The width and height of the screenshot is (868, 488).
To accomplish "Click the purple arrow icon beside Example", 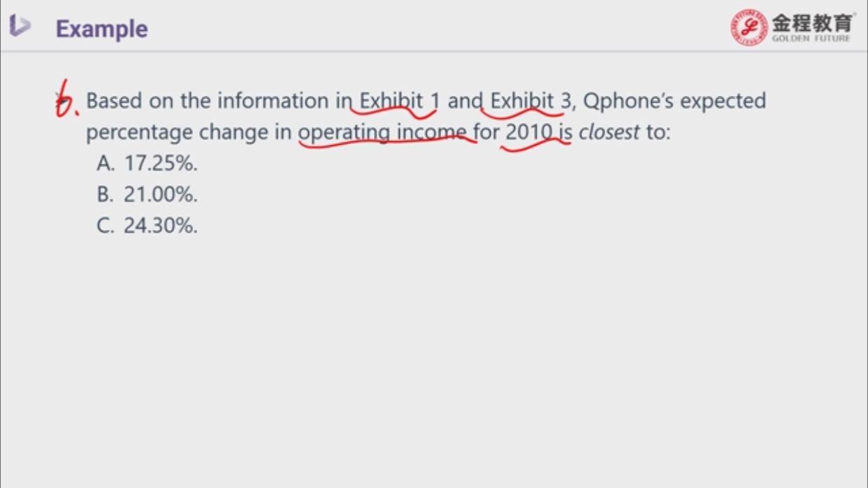I will click(20, 26).
